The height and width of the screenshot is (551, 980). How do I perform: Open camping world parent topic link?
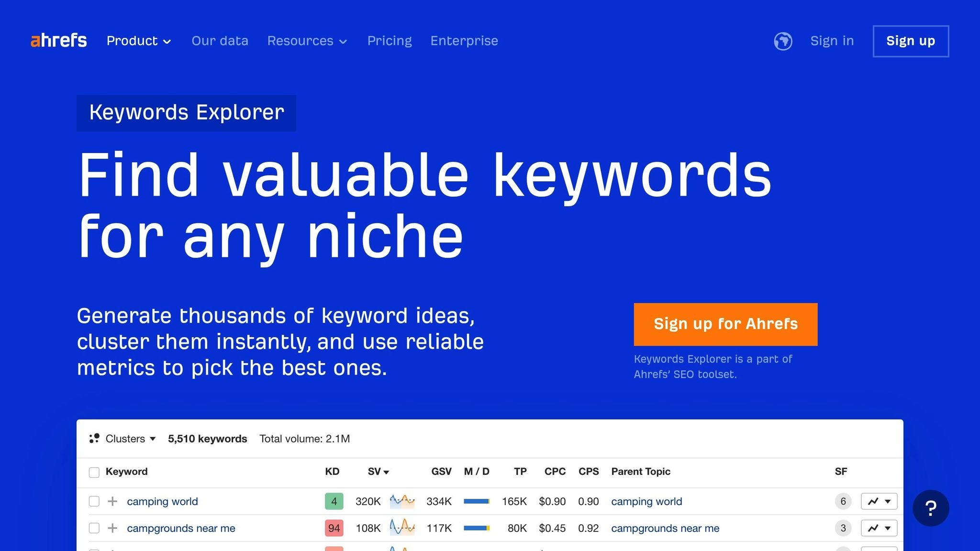tap(646, 501)
